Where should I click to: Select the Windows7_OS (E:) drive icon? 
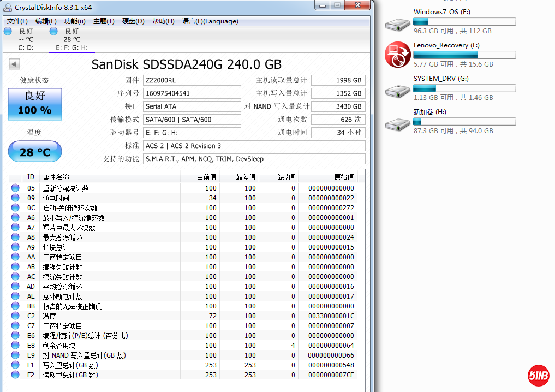[x=397, y=23]
